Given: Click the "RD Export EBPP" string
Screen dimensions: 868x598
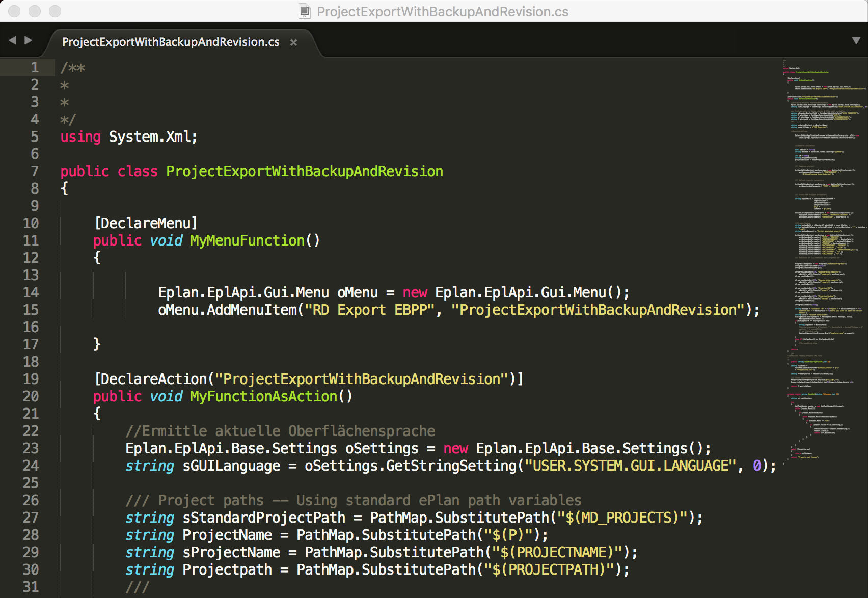Looking at the screenshot, I should point(369,310).
